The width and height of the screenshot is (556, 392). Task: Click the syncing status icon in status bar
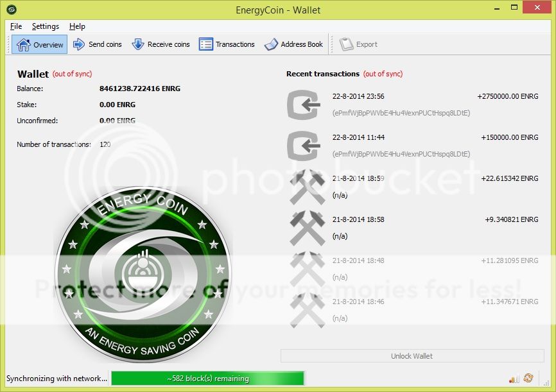pos(528,378)
